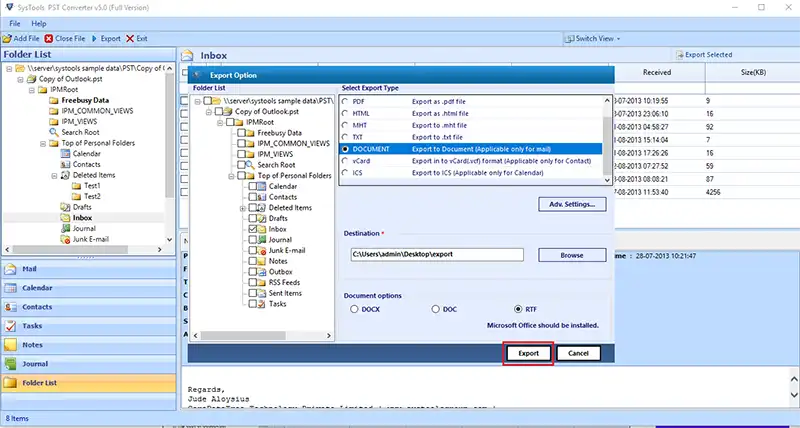Click Contacts folder icon in left Folder List
This screenshot has width=800, height=428.
click(65, 164)
